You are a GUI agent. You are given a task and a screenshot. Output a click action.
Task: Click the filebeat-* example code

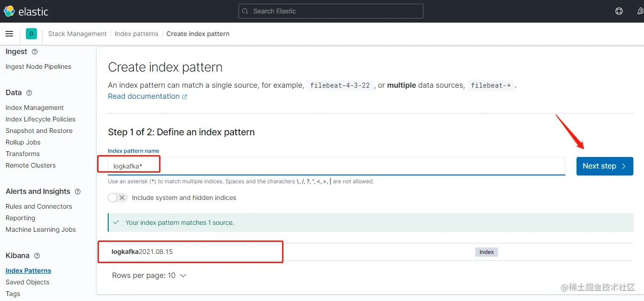(491, 85)
